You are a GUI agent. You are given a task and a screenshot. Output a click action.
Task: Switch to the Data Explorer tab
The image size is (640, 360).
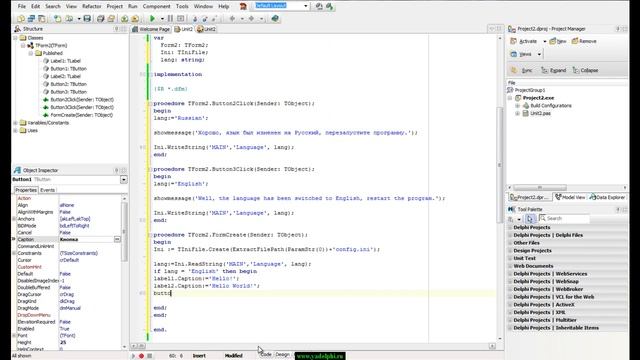click(607, 197)
